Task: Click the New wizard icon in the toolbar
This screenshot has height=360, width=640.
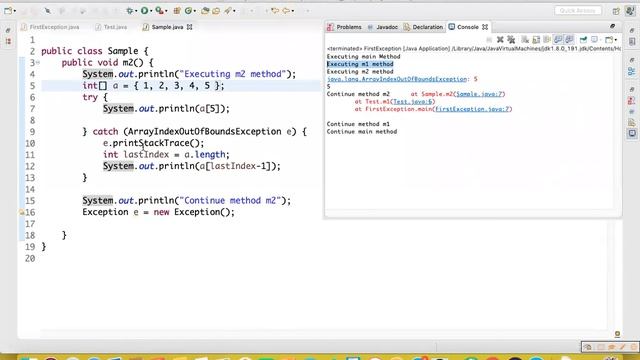Action: point(8,11)
